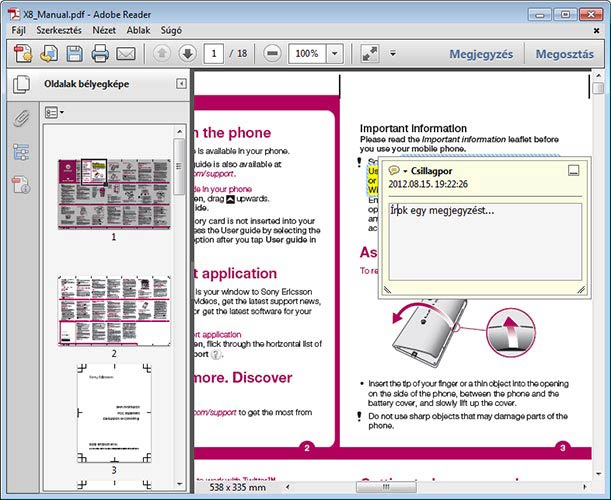
Task: Go to previous page up arrow
Action: click(162, 53)
